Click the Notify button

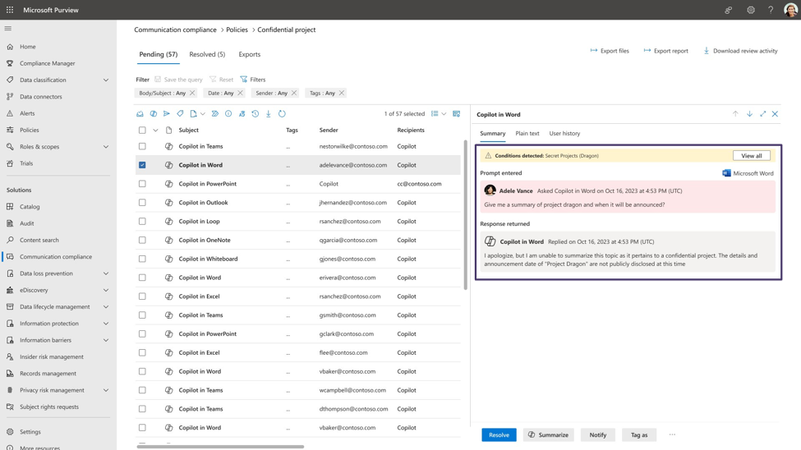[x=598, y=435]
